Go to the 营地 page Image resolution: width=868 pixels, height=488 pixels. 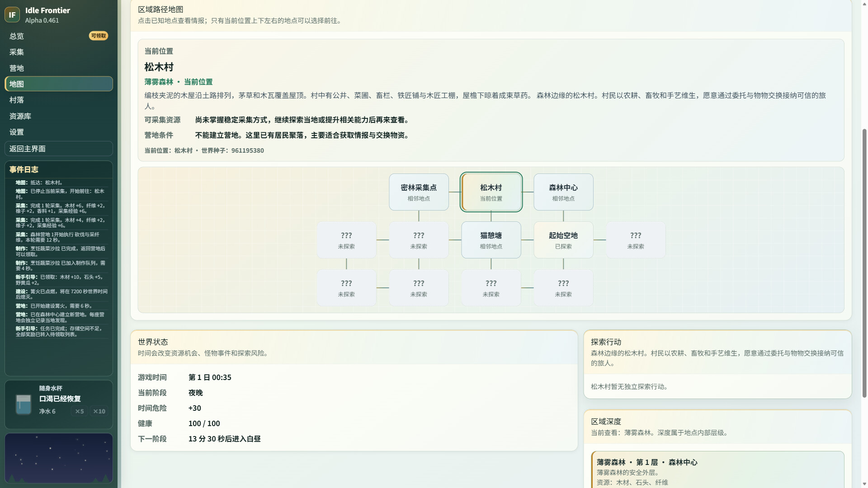[x=59, y=68]
